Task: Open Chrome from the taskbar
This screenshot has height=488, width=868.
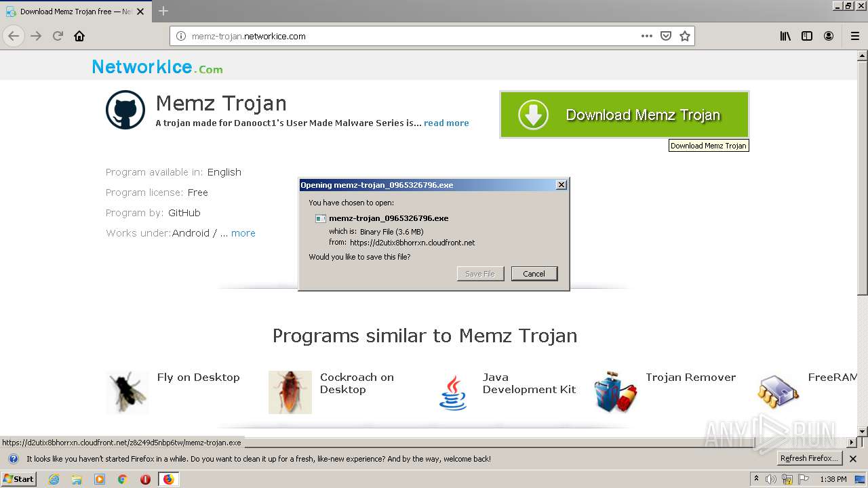Action: 123,479
